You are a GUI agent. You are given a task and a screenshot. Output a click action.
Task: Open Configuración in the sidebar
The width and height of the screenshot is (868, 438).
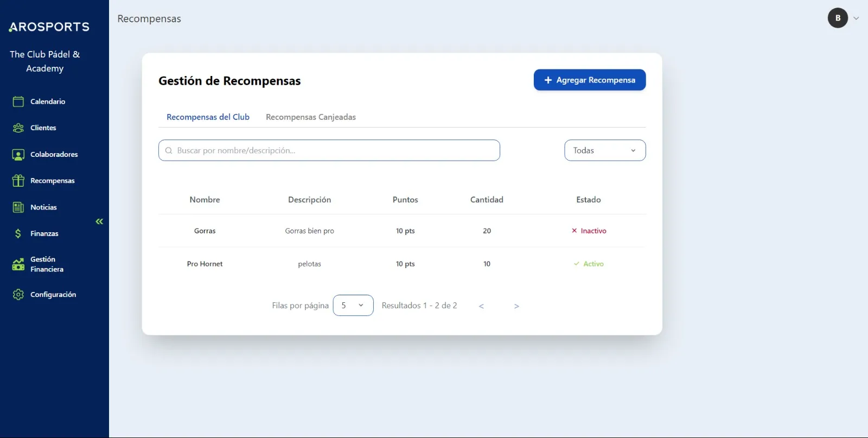coord(53,294)
